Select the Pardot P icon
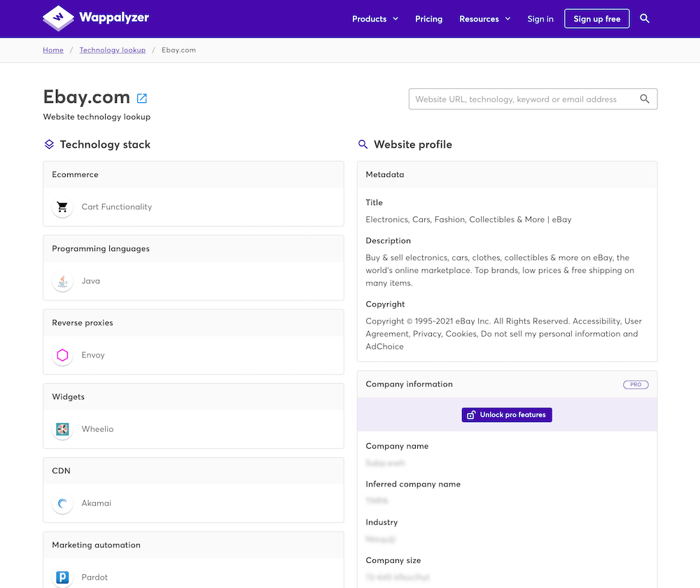 coord(62,577)
